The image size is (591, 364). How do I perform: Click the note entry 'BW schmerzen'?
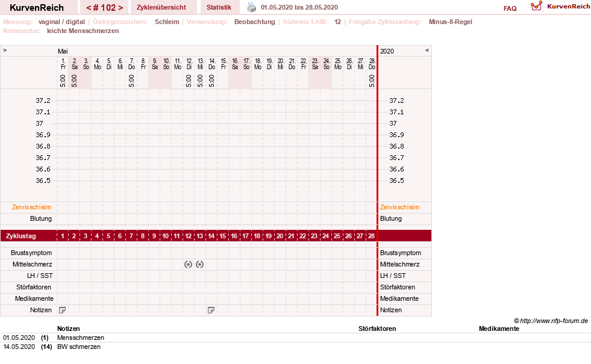pyautogui.click(x=79, y=347)
